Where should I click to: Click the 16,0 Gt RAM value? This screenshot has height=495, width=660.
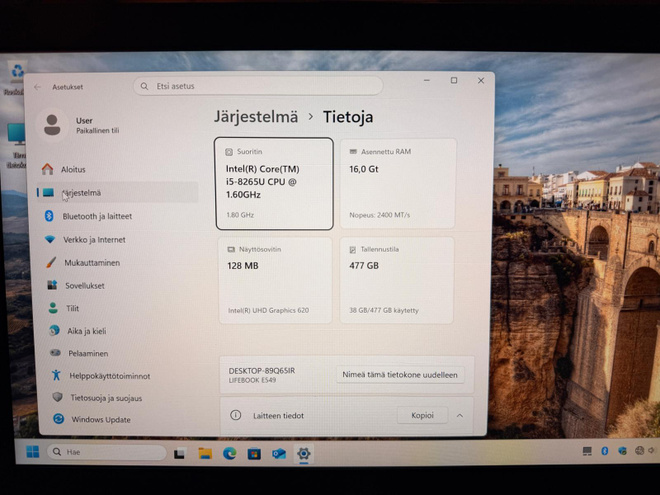(x=364, y=169)
